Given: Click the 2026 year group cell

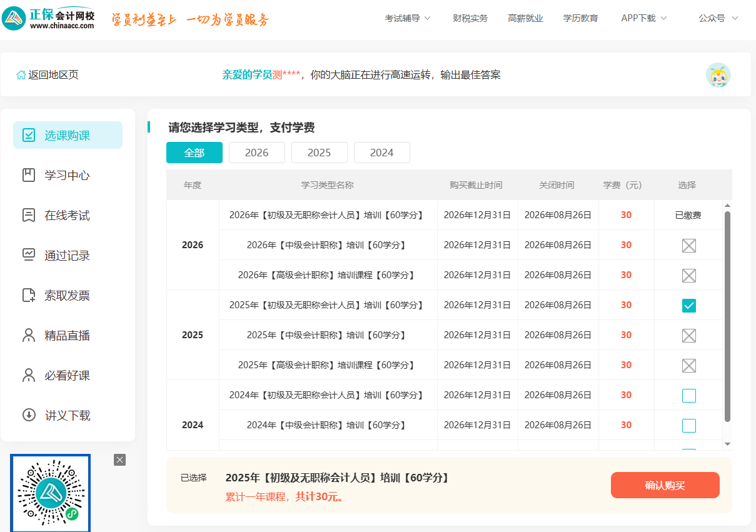Looking at the screenshot, I should pos(193,245).
